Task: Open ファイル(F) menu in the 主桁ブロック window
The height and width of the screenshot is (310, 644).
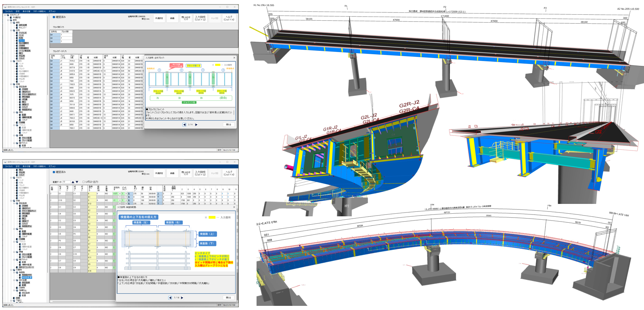Action: pyautogui.click(x=8, y=11)
